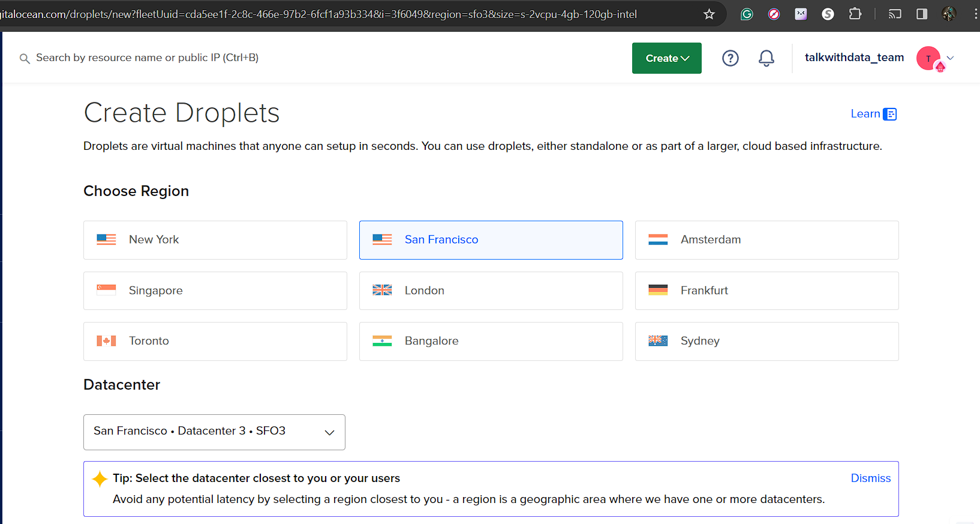Open the purple pixel-face extension icon
This screenshot has height=524, width=980.
tap(801, 14)
